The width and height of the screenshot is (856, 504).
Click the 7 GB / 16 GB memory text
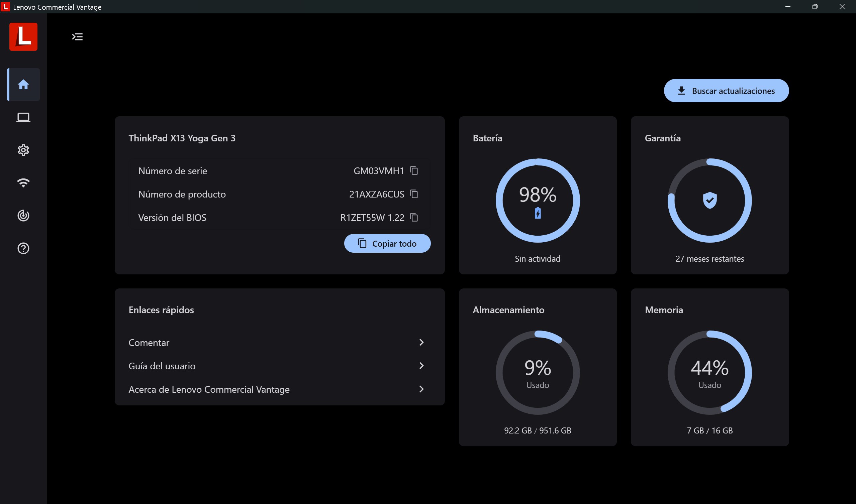pos(709,431)
